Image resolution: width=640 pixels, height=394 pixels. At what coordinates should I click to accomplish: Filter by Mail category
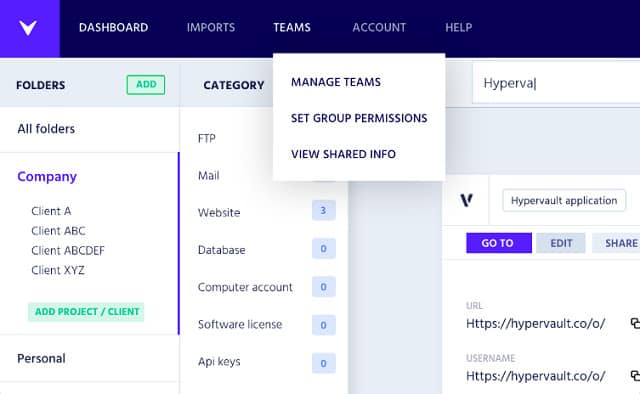click(209, 176)
